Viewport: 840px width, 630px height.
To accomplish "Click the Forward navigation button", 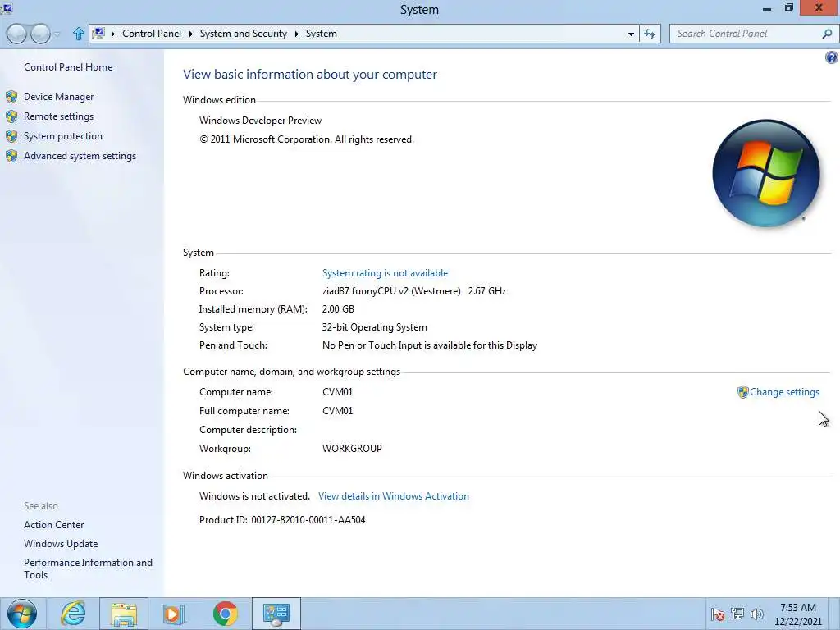I will click(x=40, y=34).
